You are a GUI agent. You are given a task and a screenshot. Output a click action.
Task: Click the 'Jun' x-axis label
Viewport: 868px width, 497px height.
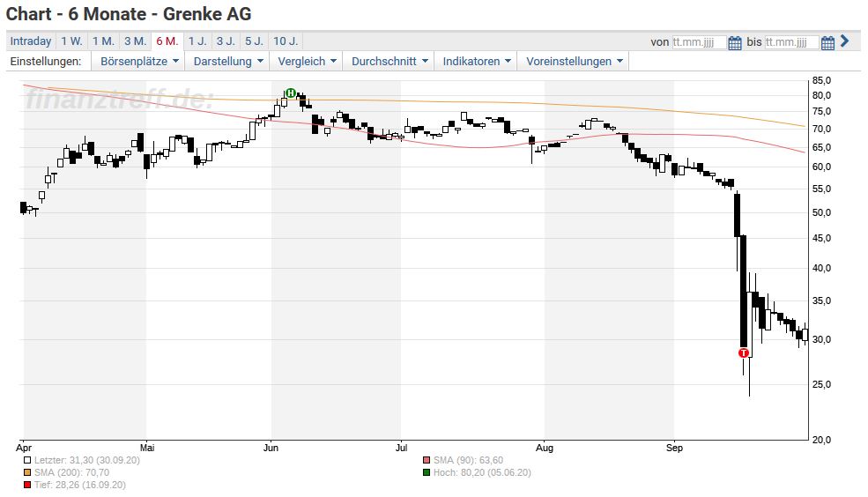pos(271,448)
